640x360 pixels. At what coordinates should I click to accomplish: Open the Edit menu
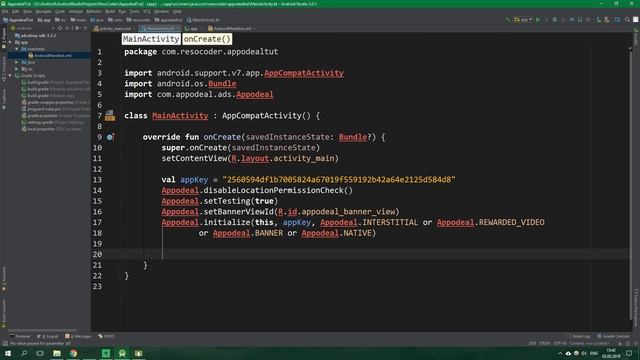click(16, 11)
